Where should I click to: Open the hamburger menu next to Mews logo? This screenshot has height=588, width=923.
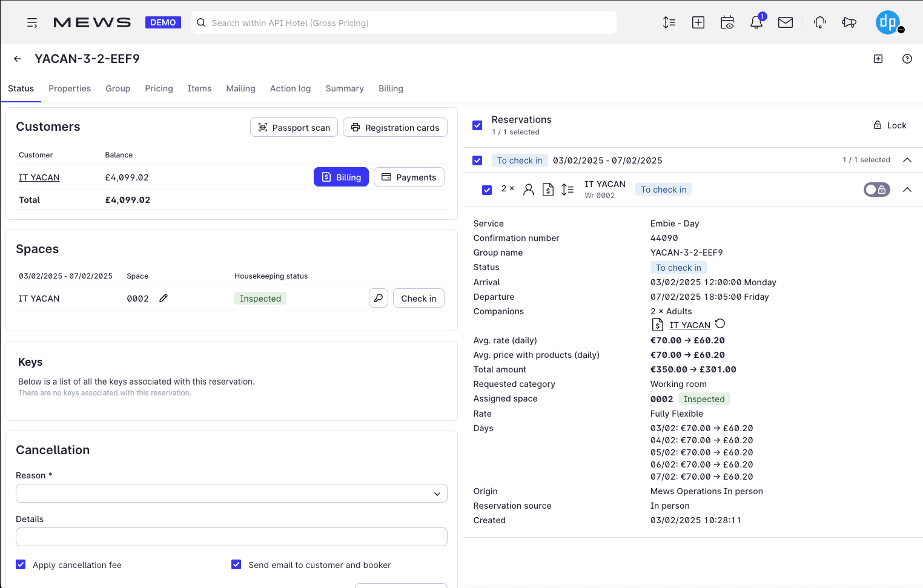tap(32, 23)
